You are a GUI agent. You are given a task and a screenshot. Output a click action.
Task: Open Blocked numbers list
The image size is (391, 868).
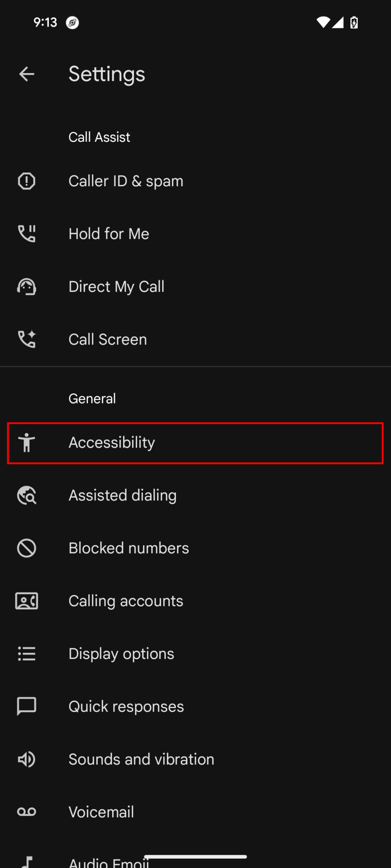pyautogui.click(x=129, y=548)
